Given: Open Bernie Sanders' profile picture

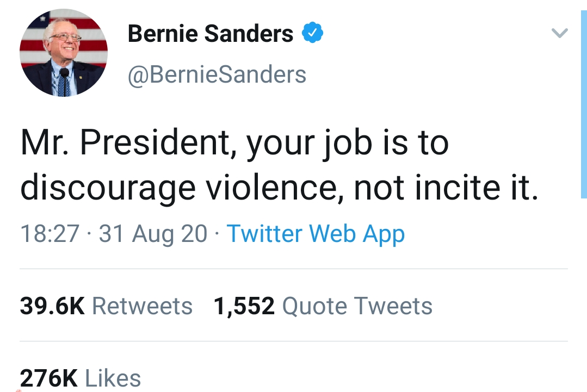Looking at the screenshot, I should point(64,53).
